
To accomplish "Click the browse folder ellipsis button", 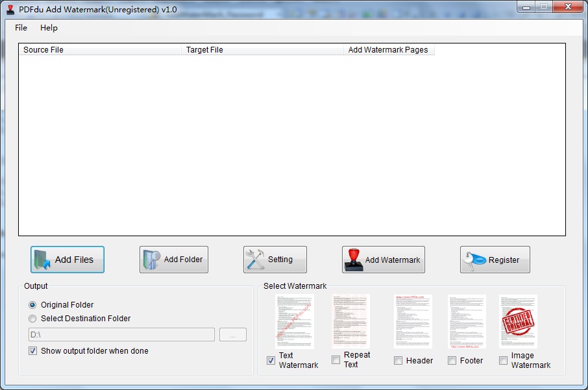I will 233,334.
